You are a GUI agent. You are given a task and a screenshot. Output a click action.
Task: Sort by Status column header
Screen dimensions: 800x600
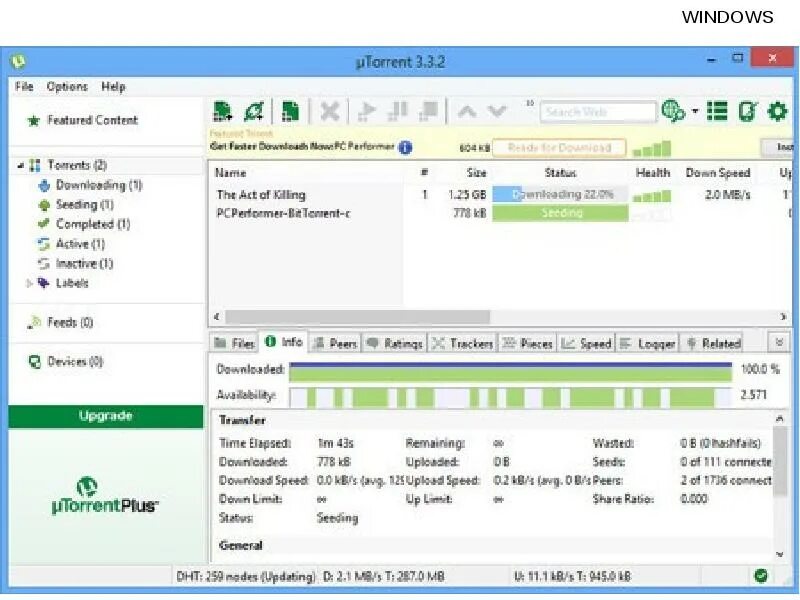pyautogui.click(x=560, y=173)
